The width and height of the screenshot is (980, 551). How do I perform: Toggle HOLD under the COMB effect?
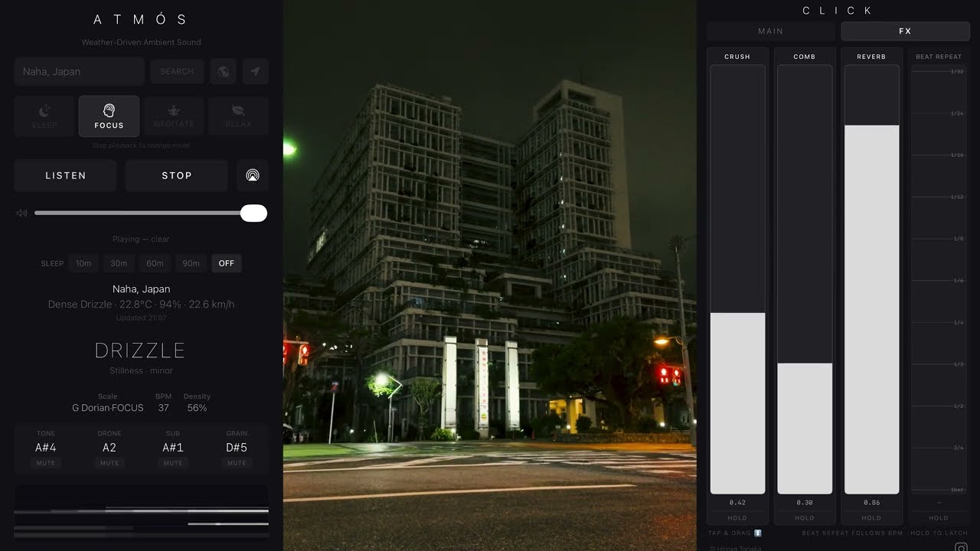tap(805, 518)
